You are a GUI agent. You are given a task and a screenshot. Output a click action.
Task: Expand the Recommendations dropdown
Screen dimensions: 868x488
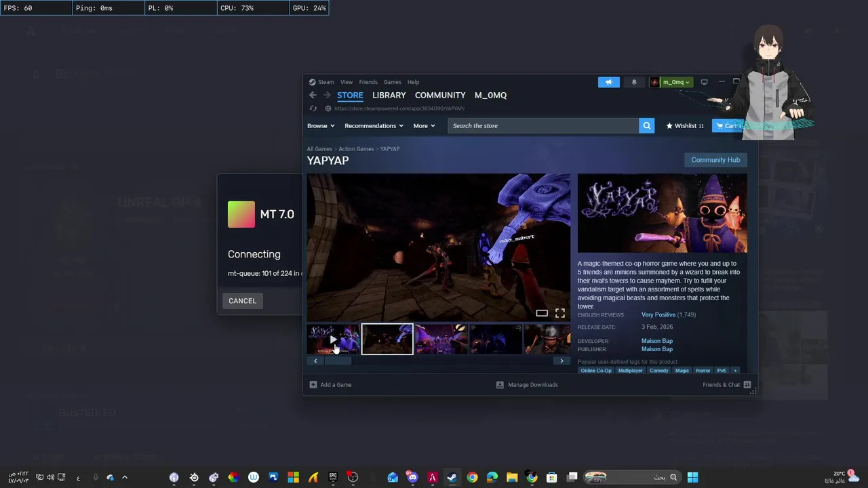click(374, 125)
